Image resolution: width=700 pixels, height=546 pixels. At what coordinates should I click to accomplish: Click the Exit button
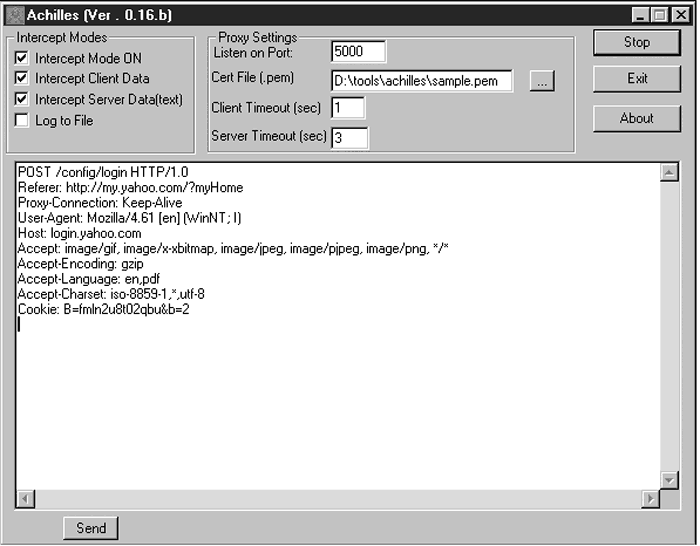pos(637,79)
